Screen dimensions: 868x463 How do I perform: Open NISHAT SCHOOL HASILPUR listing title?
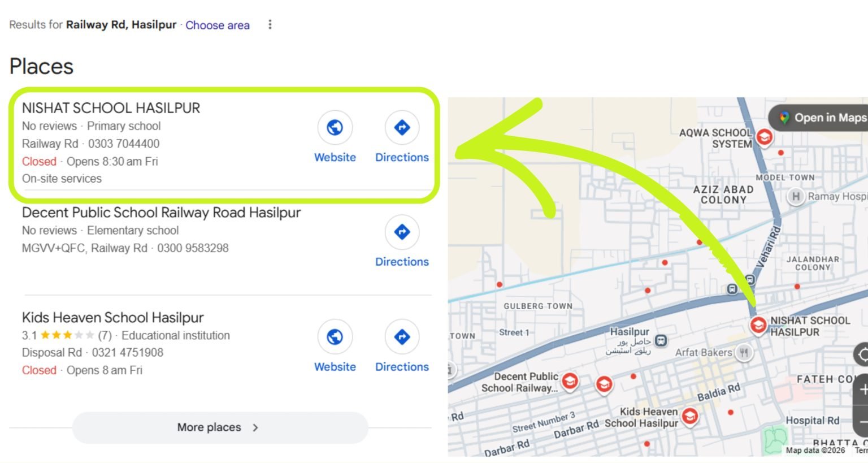[111, 108]
